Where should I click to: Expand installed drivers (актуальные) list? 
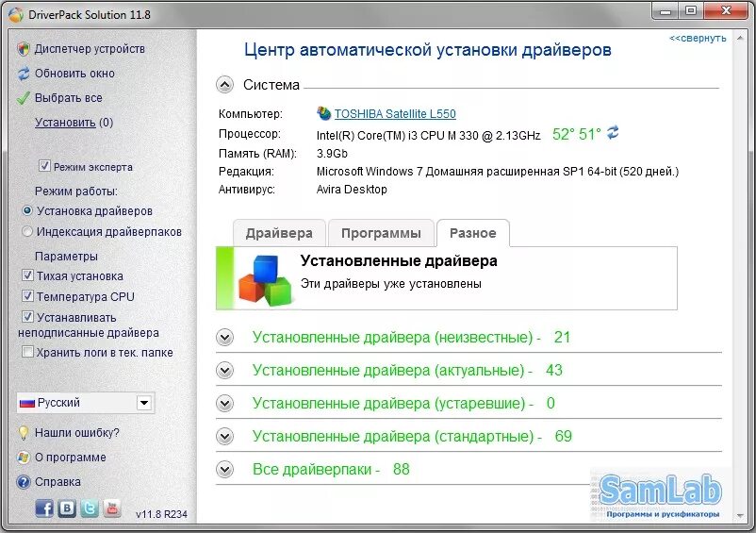(224, 371)
